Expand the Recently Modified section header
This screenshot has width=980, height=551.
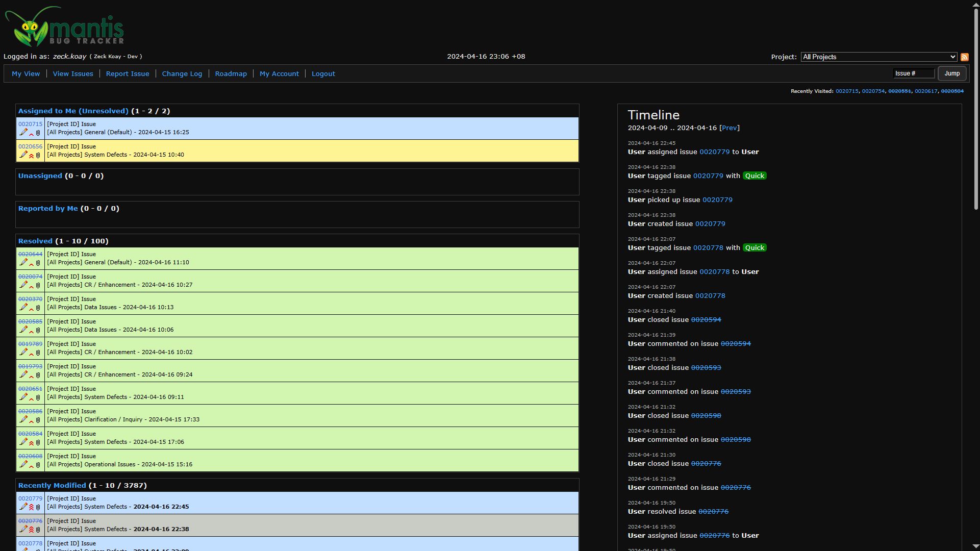[52, 485]
